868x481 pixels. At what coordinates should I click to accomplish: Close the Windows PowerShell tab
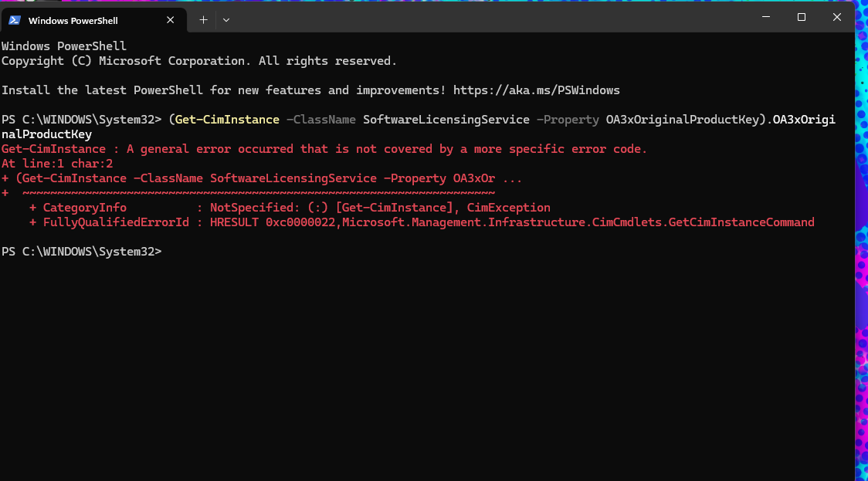tap(170, 20)
